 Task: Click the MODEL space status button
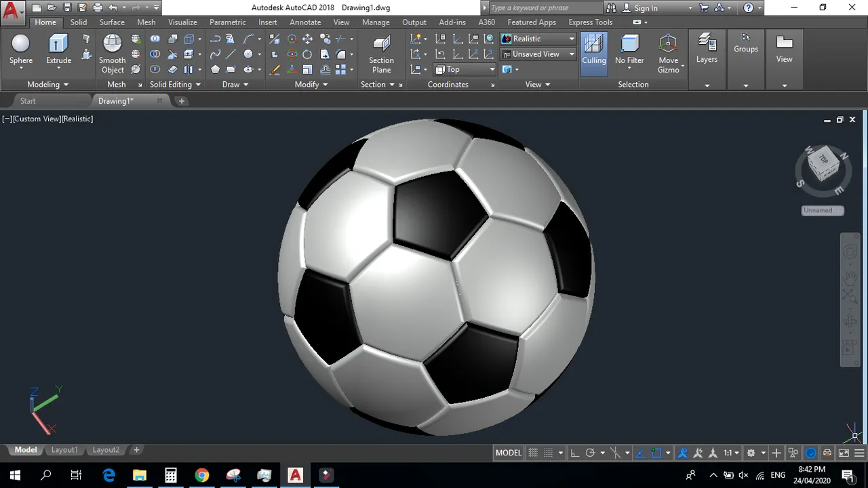coord(509,453)
